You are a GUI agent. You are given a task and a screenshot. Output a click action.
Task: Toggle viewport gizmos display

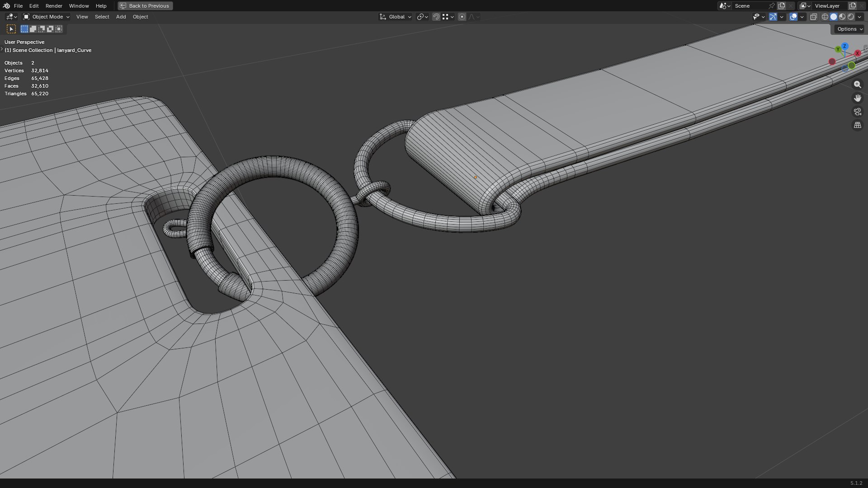coord(773,17)
